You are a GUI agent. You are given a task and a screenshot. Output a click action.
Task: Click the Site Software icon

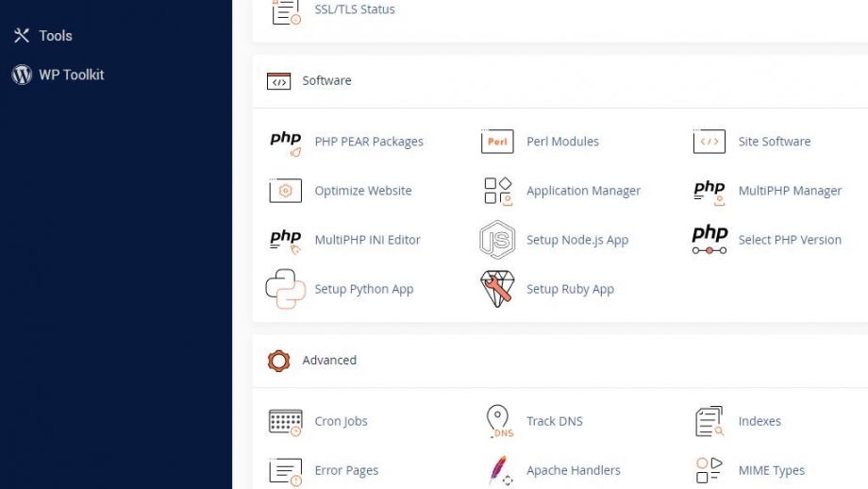point(709,142)
